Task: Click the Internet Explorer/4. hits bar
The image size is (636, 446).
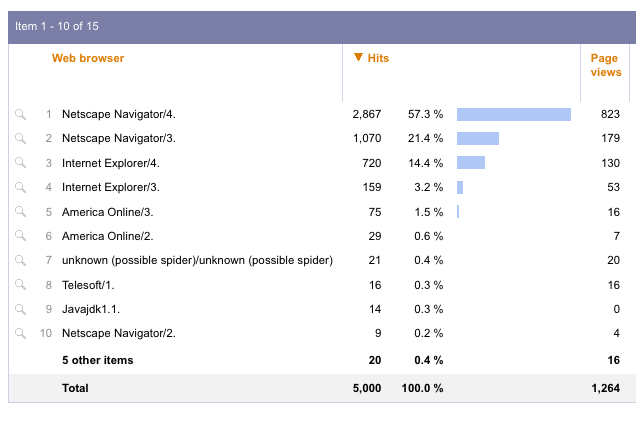Action: click(x=471, y=163)
